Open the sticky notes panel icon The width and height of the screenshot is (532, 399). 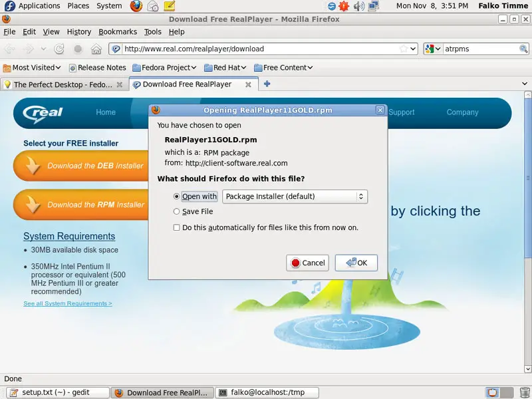[170, 6]
